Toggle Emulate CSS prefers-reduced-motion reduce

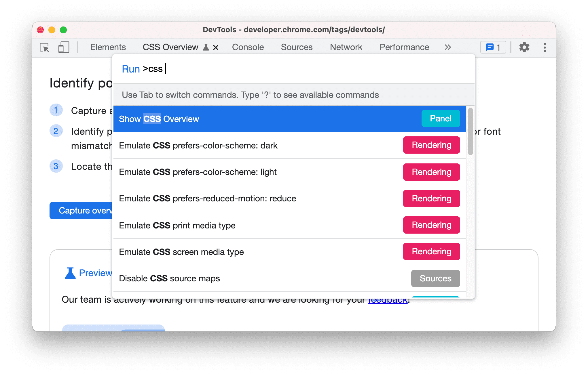289,198
